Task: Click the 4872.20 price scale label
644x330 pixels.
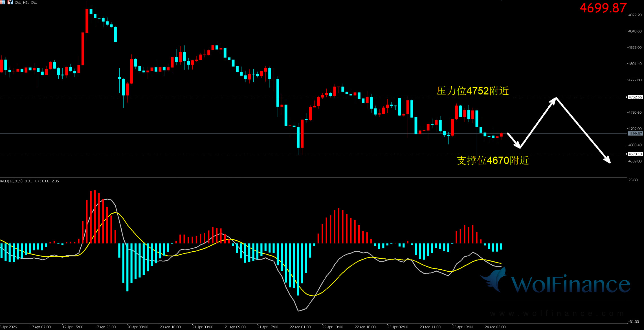Action: 635,15
